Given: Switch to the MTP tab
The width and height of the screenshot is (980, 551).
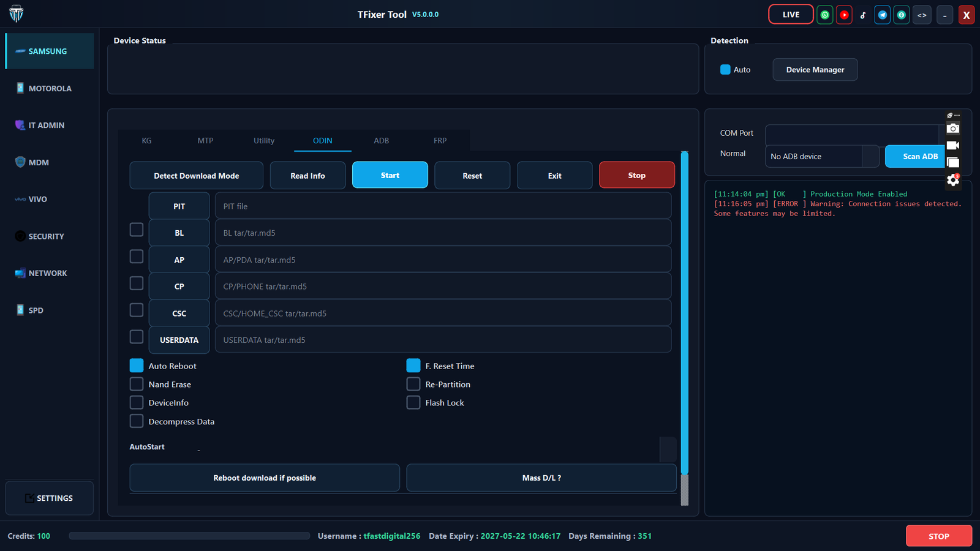Looking at the screenshot, I should click(x=205, y=140).
